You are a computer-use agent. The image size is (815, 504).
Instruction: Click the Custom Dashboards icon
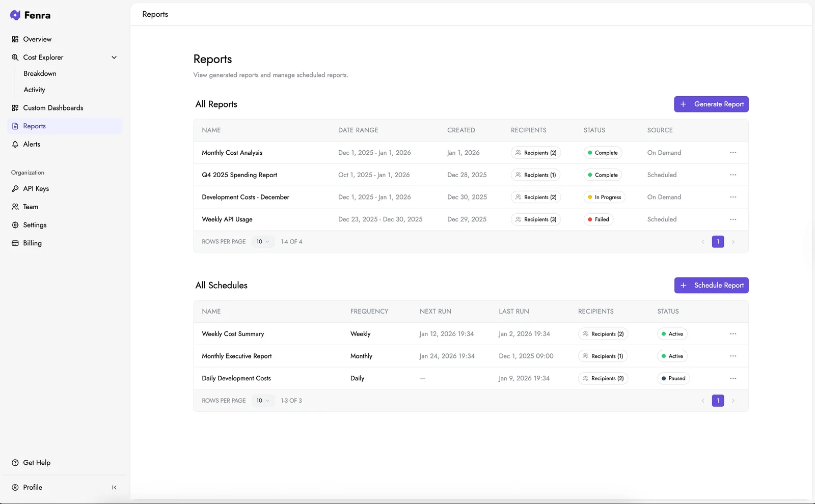point(15,107)
